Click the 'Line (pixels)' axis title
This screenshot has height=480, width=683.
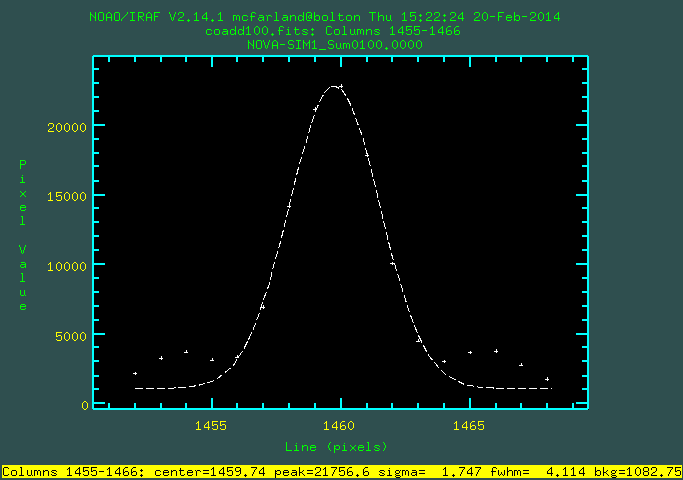coord(336,446)
